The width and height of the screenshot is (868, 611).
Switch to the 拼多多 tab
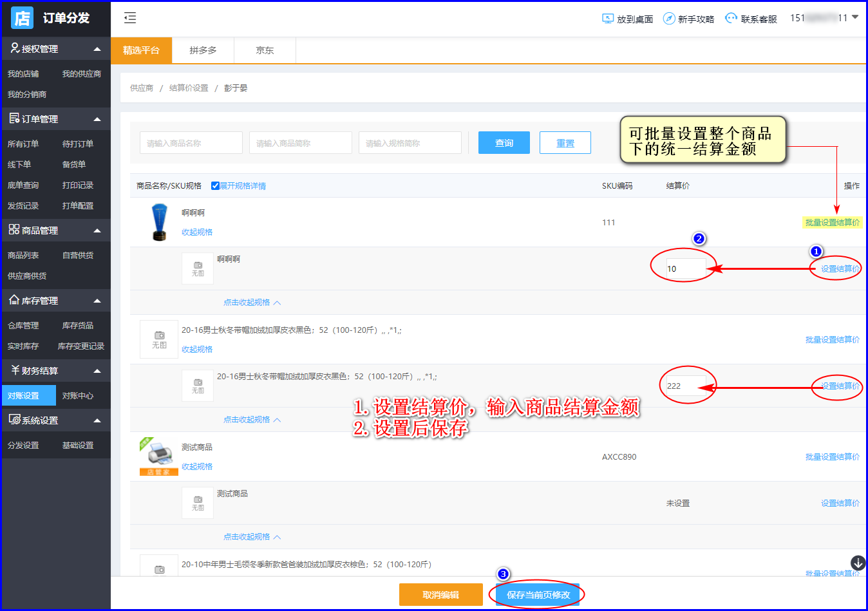(203, 50)
